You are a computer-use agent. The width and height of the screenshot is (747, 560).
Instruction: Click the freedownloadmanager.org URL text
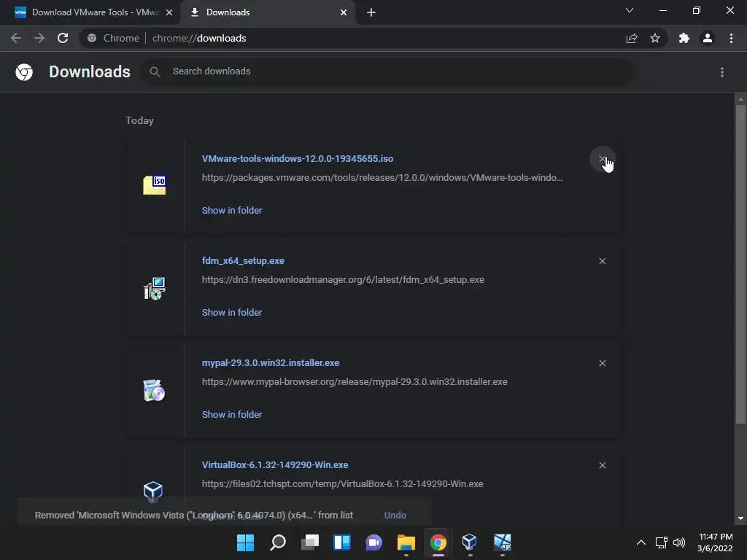[343, 280]
